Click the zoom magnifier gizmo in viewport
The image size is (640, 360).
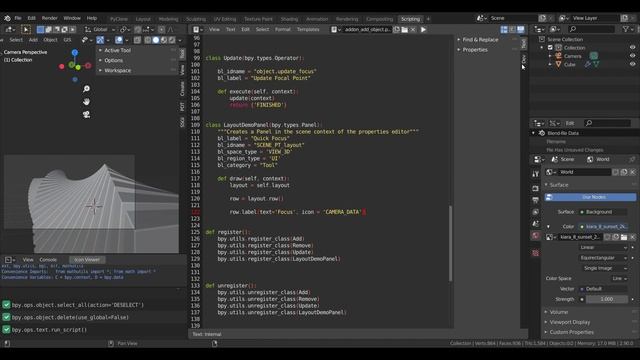click(86, 89)
